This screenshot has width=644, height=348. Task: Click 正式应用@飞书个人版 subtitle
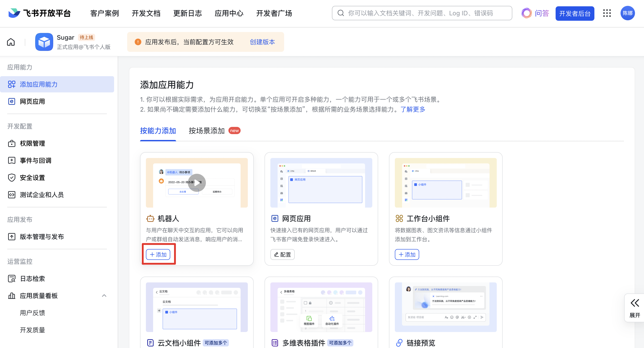coord(83,47)
